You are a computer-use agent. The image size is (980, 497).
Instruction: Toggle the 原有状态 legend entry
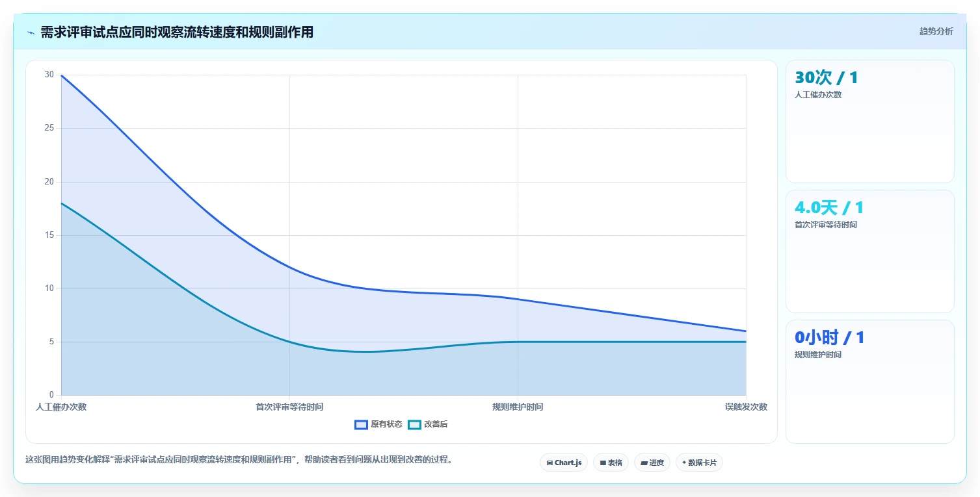point(378,424)
